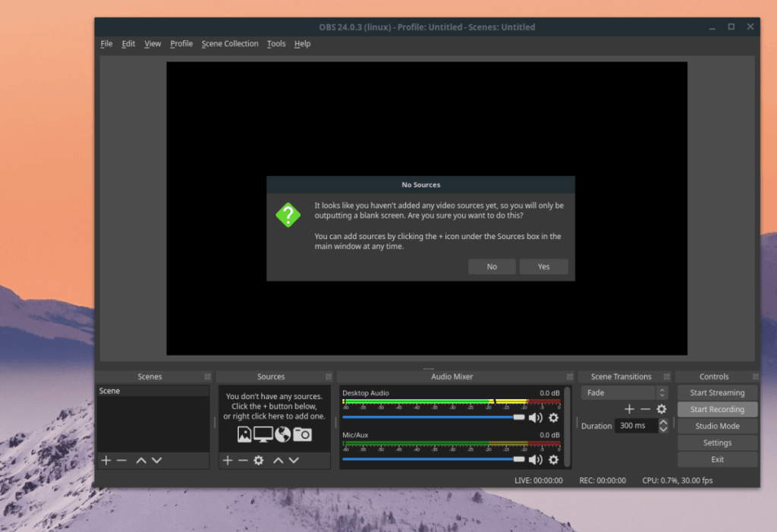Image resolution: width=777 pixels, height=532 pixels.
Task: Open source properties with the gear icon
Action: [x=259, y=460]
